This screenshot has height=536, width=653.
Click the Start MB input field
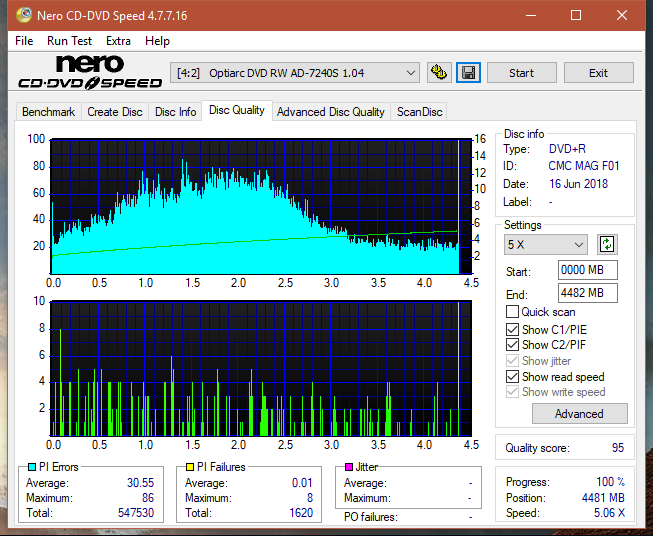(587, 270)
